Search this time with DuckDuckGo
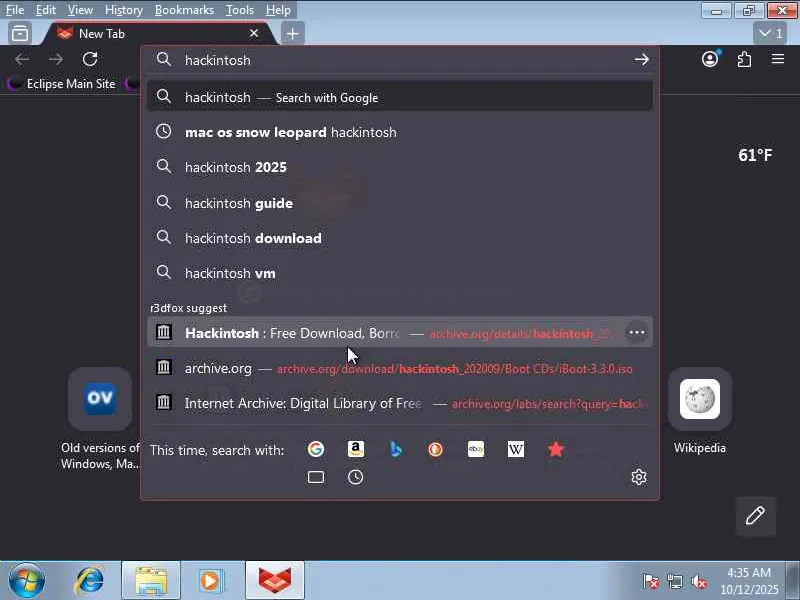800x600 pixels. click(x=435, y=449)
